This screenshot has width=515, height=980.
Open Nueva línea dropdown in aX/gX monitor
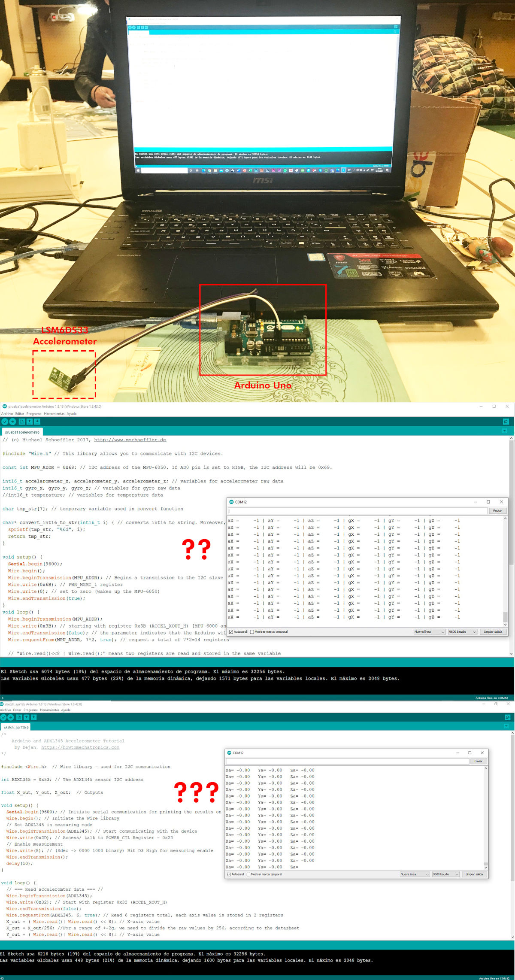pyautogui.click(x=429, y=632)
